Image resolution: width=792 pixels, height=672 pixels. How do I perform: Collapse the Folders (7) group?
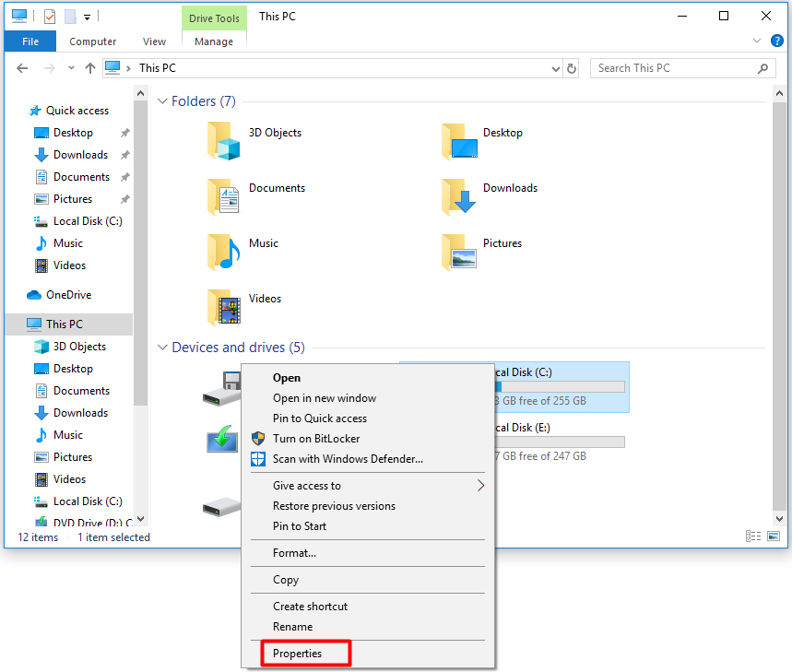pos(162,101)
